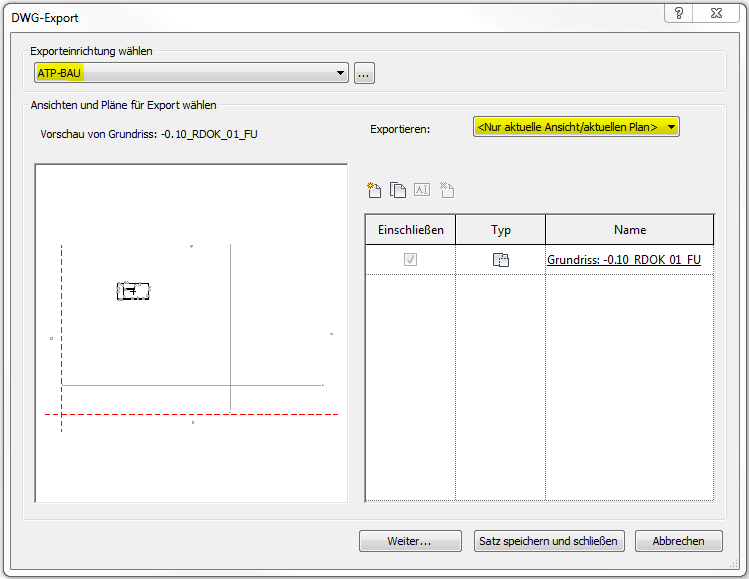This screenshot has width=749, height=579.
Task: Open export setup settings via ellipsis button
Action: [x=364, y=73]
